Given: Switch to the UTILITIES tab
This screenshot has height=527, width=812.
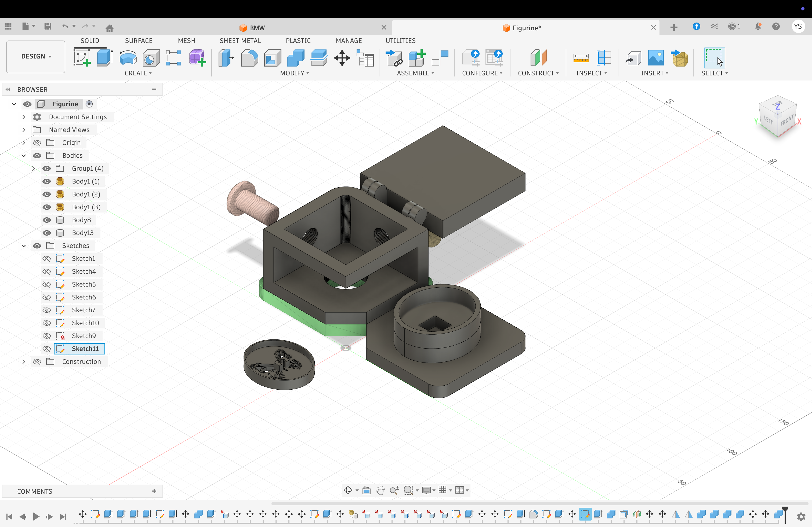Looking at the screenshot, I should 401,41.
